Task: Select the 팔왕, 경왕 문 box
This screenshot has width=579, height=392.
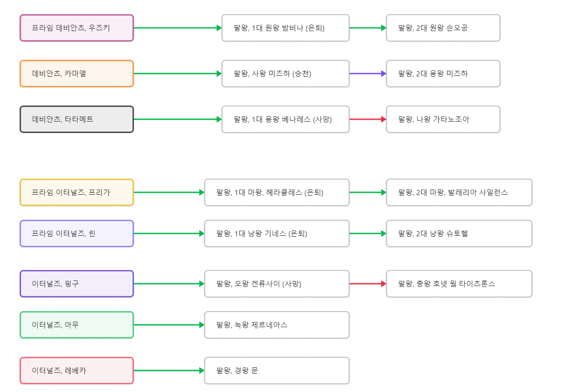Action: pos(277,371)
